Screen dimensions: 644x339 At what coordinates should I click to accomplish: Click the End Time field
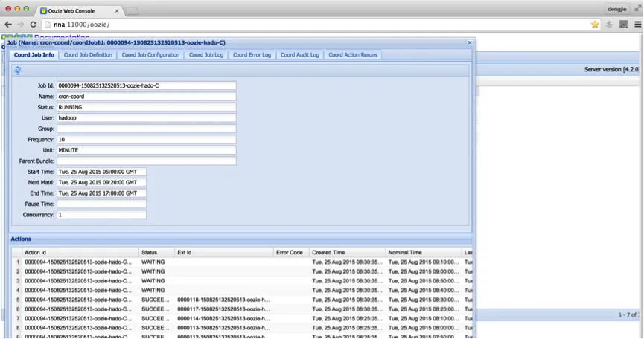click(101, 193)
